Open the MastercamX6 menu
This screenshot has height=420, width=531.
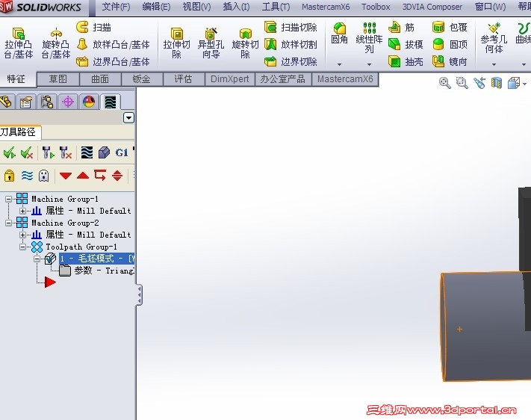click(x=326, y=7)
